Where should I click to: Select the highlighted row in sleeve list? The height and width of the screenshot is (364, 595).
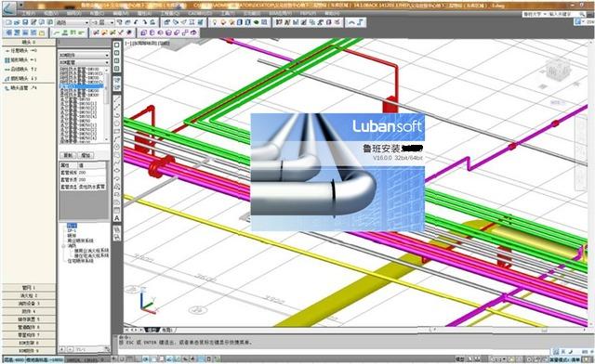point(81,86)
